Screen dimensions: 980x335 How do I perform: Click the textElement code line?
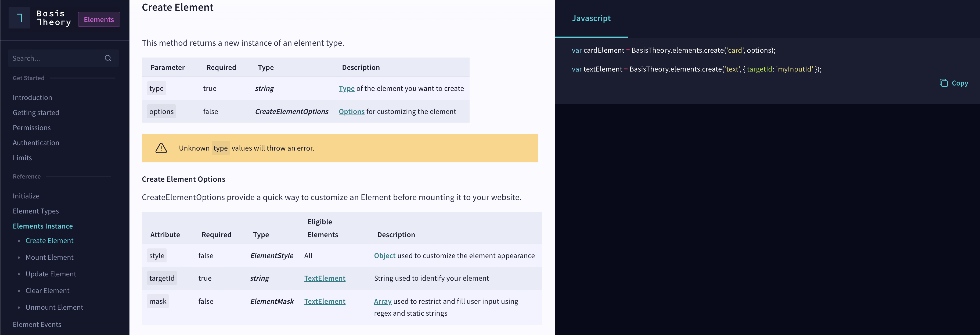point(697,69)
